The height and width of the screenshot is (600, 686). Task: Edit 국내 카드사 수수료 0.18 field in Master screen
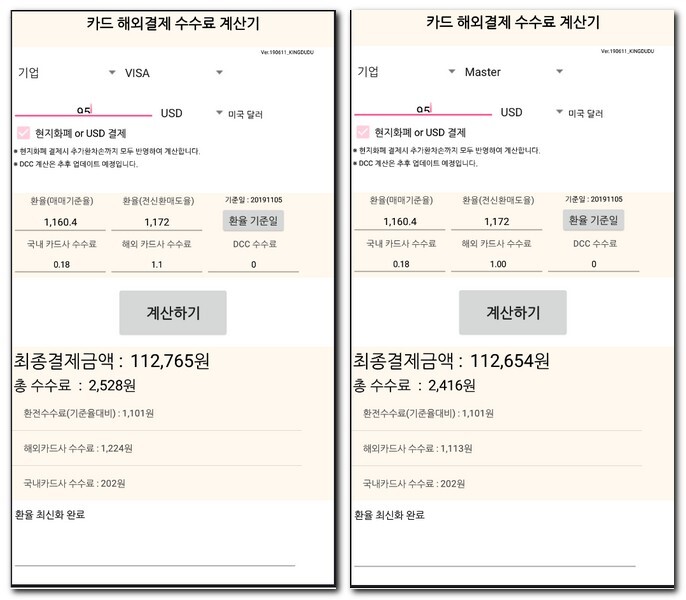pyautogui.click(x=400, y=264)
